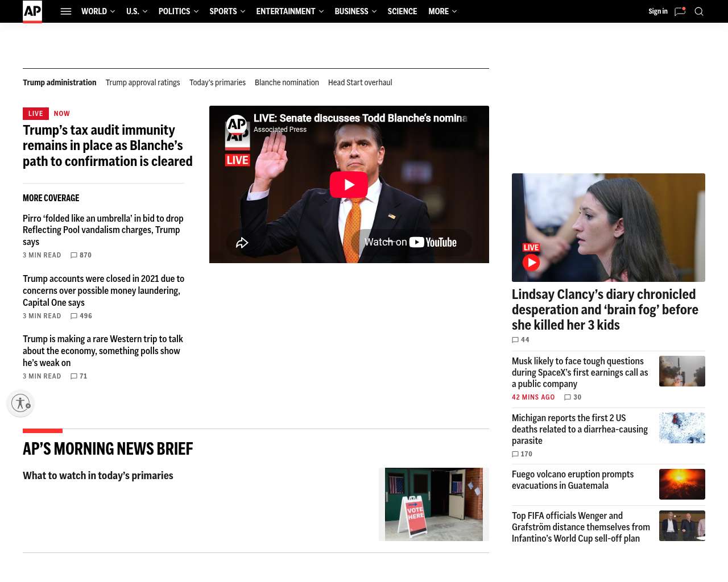728x582 pixels.
Task: Read the Pirro 'folded like an umbrella' article
Action: pyautogui.click(x=104, y=230)
